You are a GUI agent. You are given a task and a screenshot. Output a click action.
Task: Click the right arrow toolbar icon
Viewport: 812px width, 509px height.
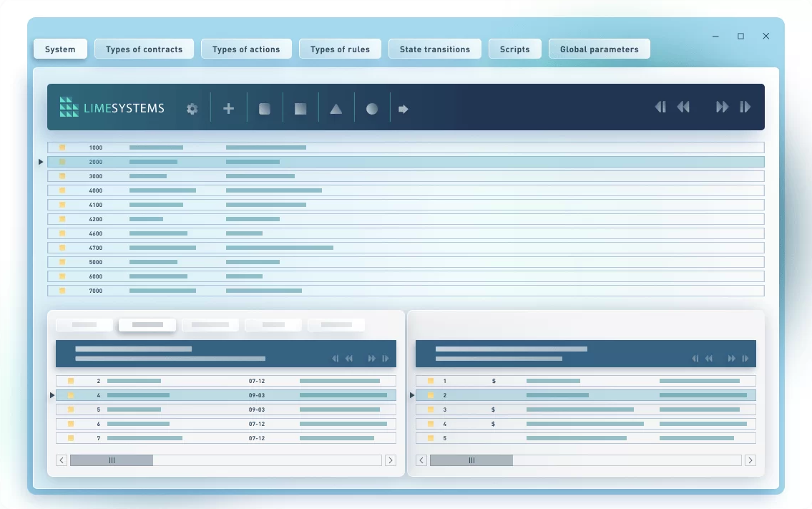(403, 109)
